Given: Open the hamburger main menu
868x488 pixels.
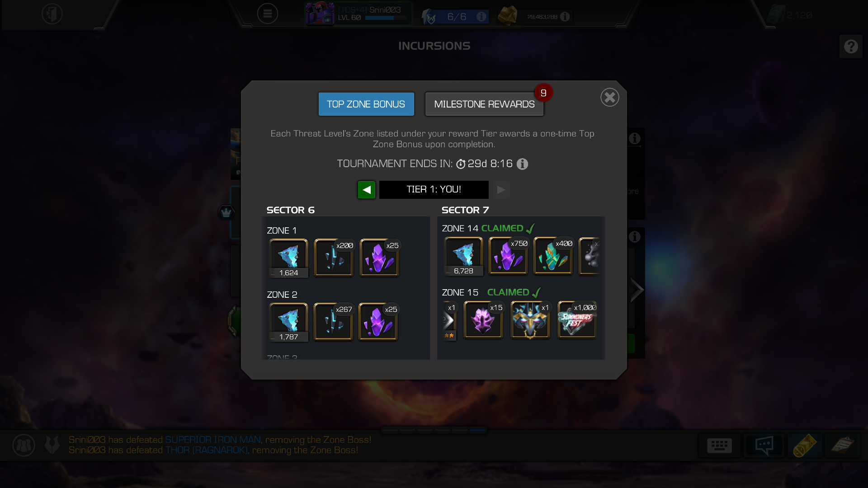Looking at the screenshot, I should tap(268, 14).
